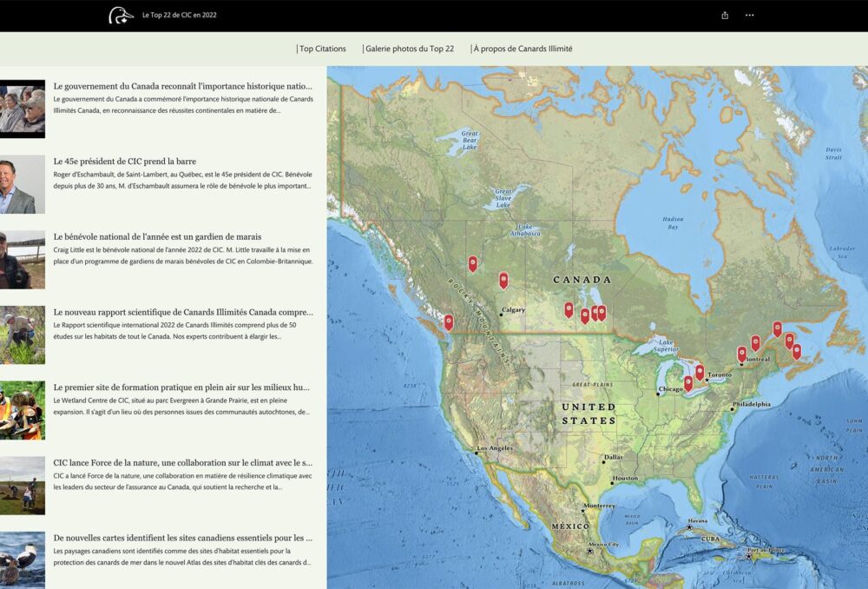Click description text Roger d'Eschambault, de Saint-Lambert
Viewport: 868px width, 589px height.
[x=182, y=180]
